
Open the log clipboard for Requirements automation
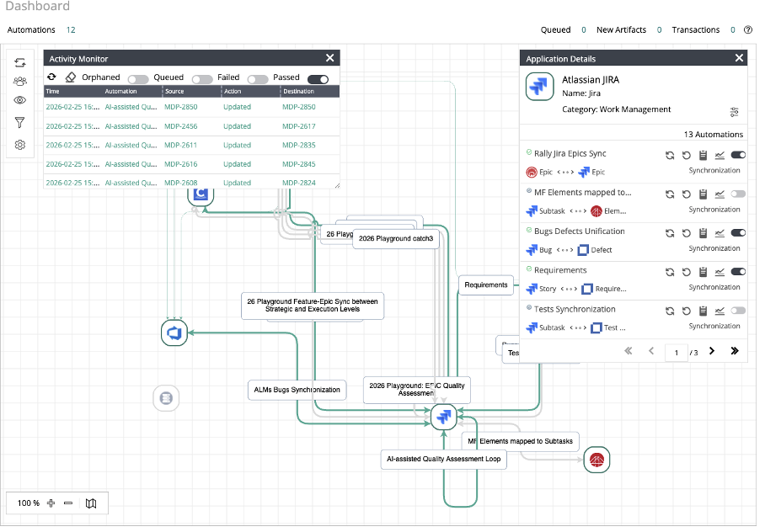[x=703, y=273]
